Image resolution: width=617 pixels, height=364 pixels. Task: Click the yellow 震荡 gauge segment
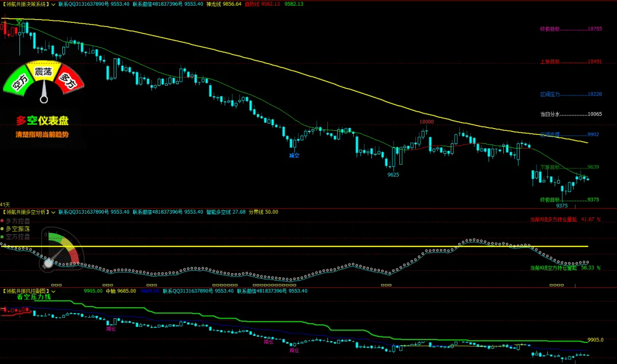pyautogui.click(x=43, y=71)
